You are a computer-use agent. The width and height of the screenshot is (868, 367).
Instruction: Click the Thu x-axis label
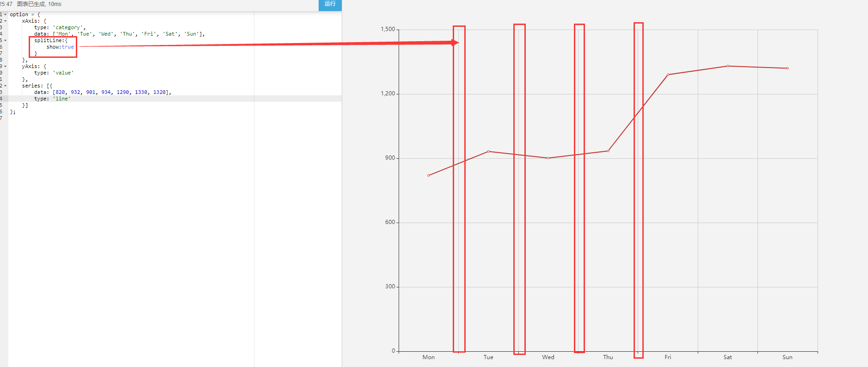[x=608, y=357]
